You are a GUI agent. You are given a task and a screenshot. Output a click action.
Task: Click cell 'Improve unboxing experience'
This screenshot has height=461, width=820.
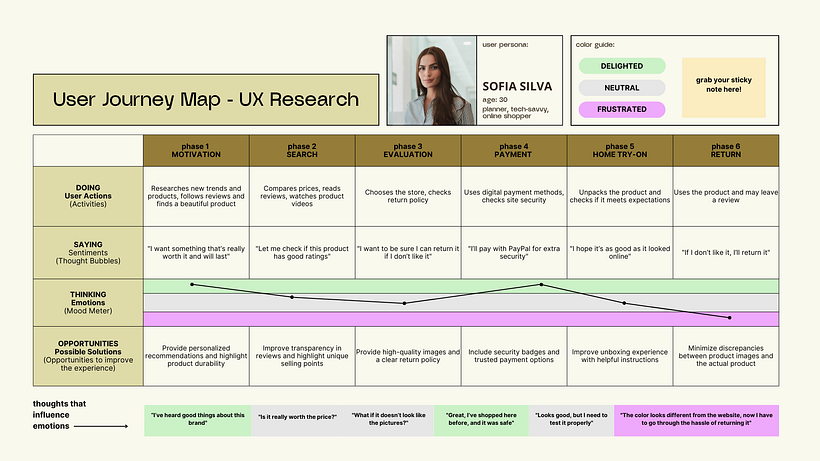620,356
